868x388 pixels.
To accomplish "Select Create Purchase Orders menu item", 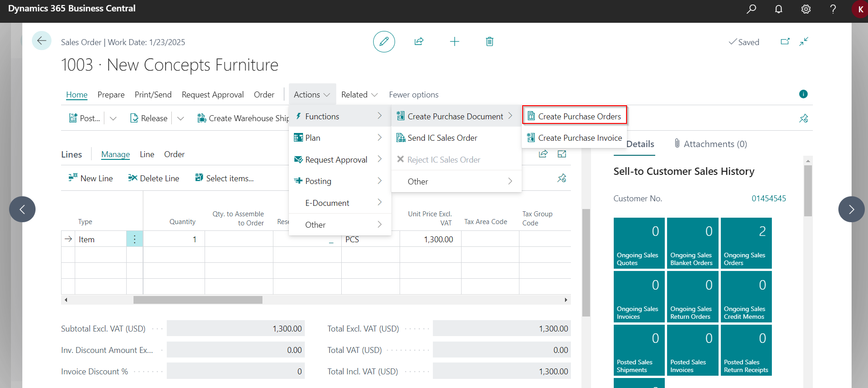I will (x=574, y=116).
